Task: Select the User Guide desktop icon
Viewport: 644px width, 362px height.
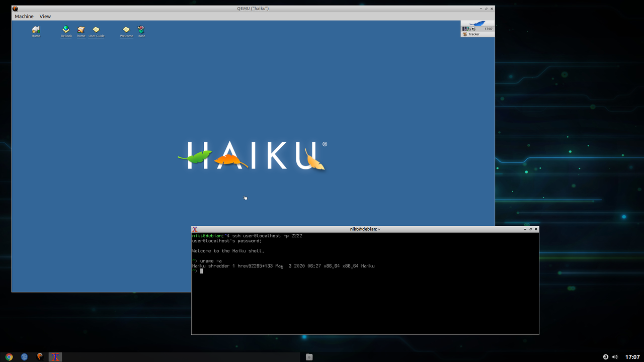Action: point(96,32)
